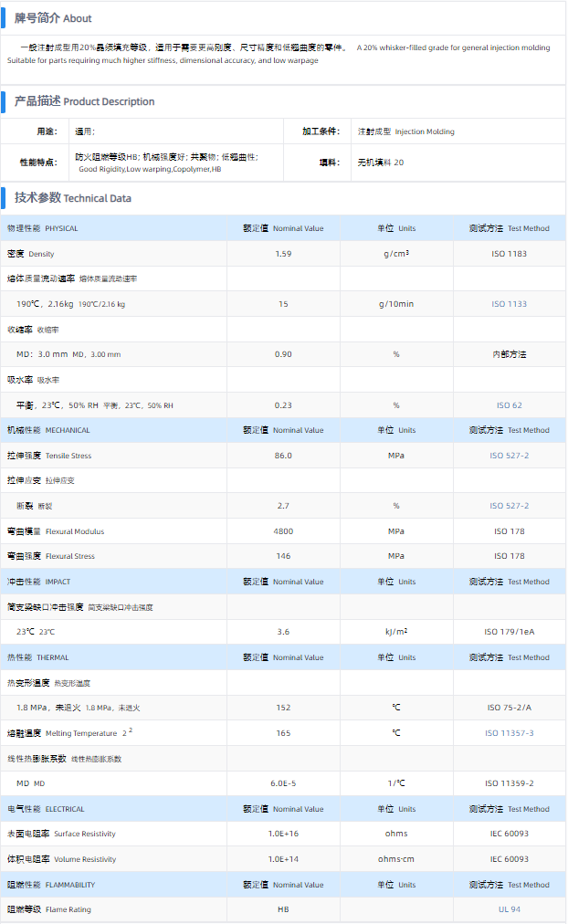The width and height of the screenshot is (568, 924).
Task: Select the IMPACT properties header label
Action: tap(38, 582)
